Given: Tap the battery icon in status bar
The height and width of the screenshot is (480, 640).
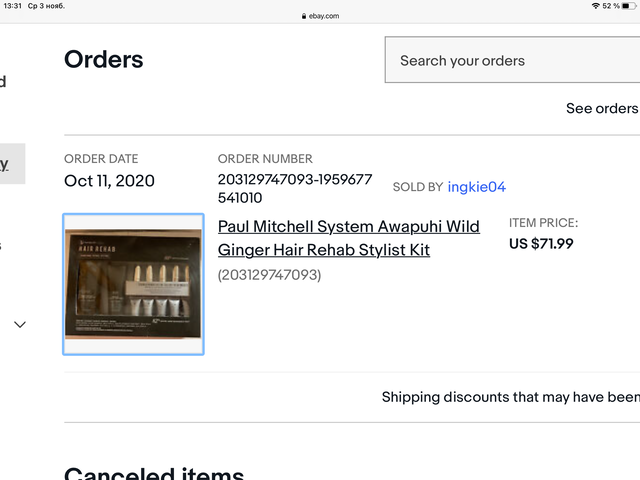Looking at the screenshot, I should (629, 6).
